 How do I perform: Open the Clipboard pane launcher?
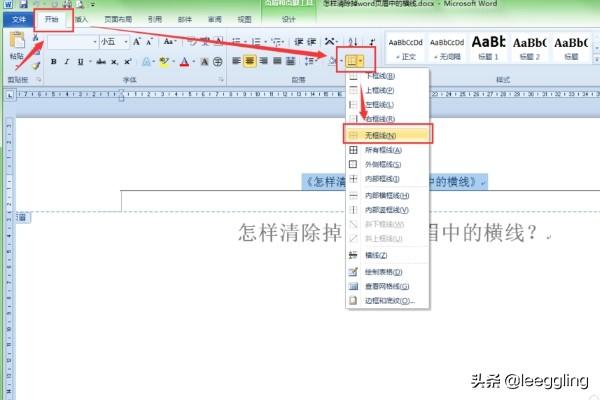[39, 80]
